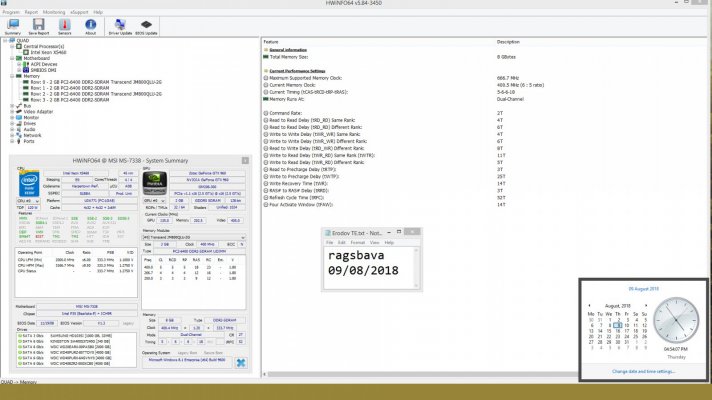Click the Windows logo icon in System Summary
This screenshot has height=400, width=712.
tap(241, 362)
